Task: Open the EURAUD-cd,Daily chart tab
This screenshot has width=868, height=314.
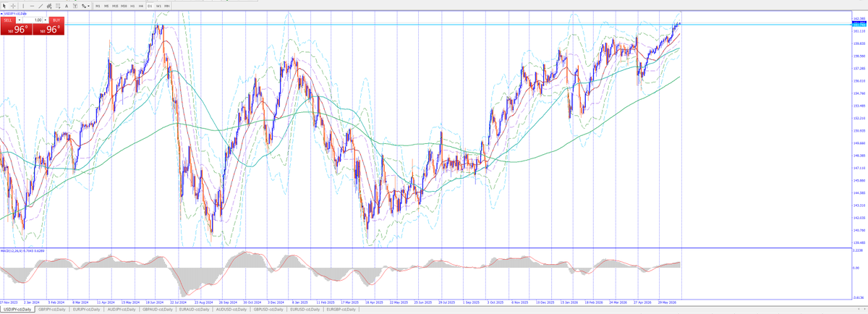Action: [193, 309]
